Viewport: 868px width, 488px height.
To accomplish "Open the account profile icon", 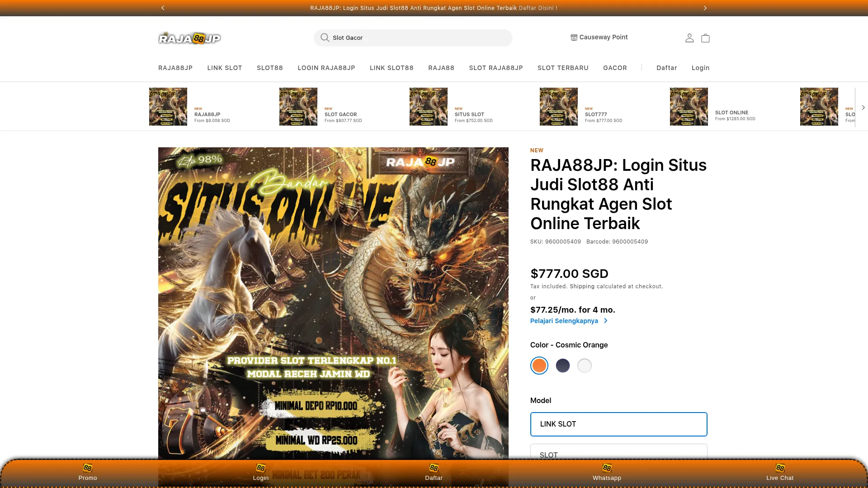I will pos(689,38).
